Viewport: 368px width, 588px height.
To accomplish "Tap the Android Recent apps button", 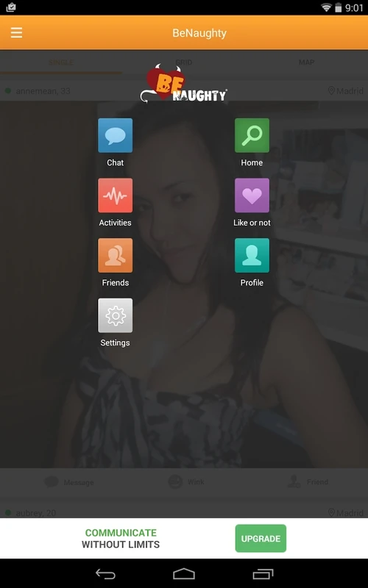I will click(263, 574).
